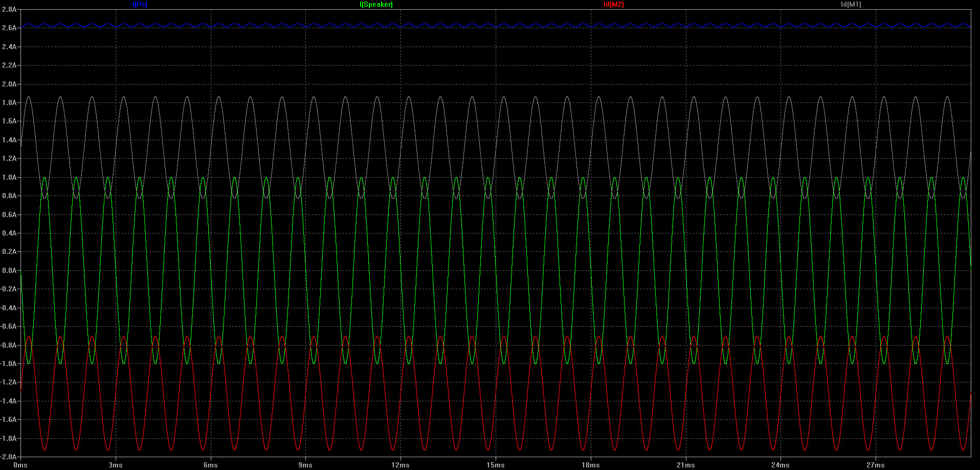
Task: Click the 0.0A vertical axis label
Action: tap(9, 270)
